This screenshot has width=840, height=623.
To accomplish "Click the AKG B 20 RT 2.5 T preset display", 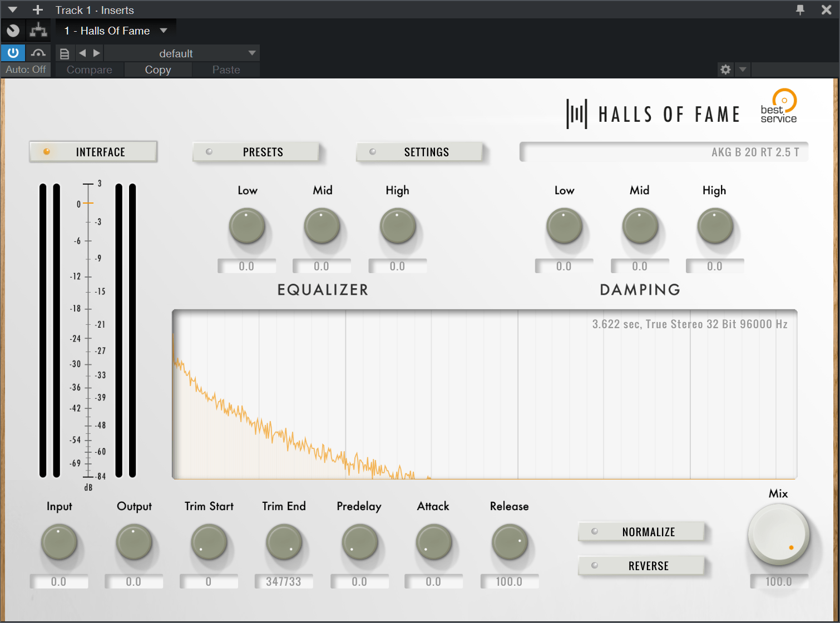I will point(664,152).
